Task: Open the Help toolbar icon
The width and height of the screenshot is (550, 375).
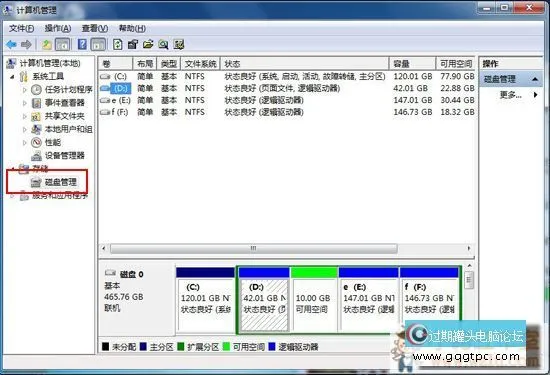Action: point(82,45)
